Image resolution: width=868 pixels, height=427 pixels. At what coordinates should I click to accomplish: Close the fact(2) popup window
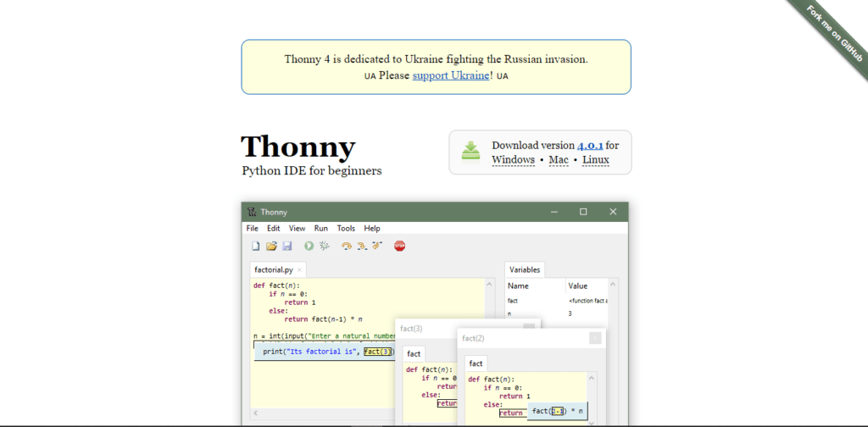pos(595,338)
